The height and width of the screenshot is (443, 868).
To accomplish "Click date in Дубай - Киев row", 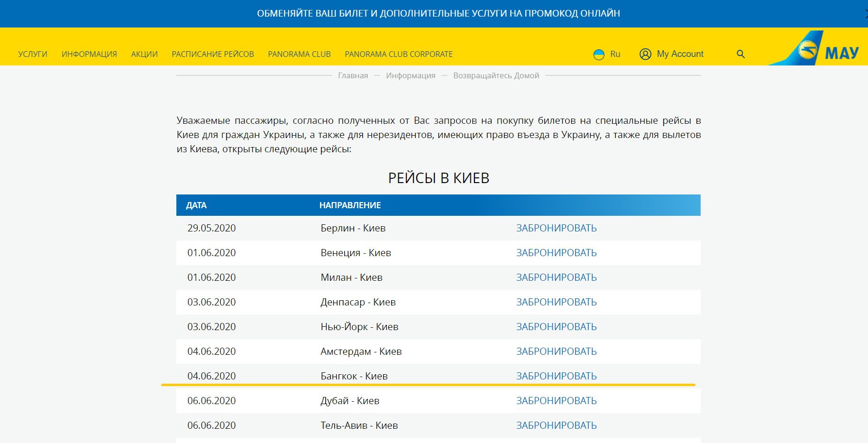I will (211, 401).
